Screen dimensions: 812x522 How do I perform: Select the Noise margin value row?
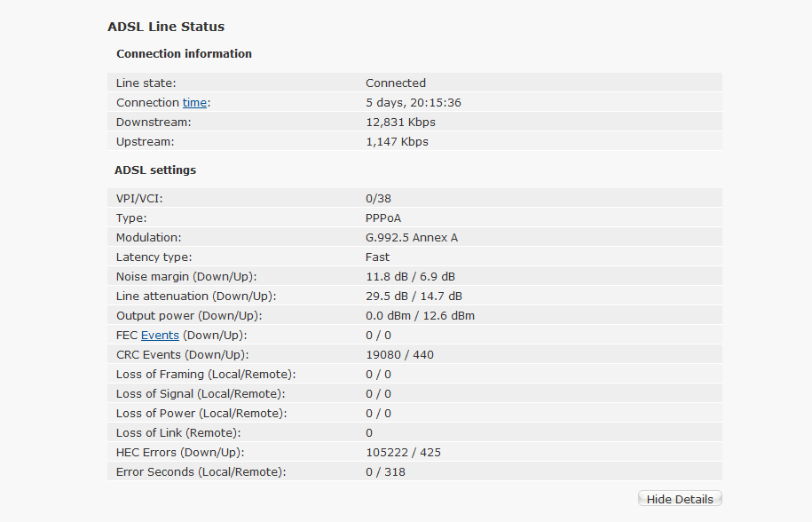point(414,277)
